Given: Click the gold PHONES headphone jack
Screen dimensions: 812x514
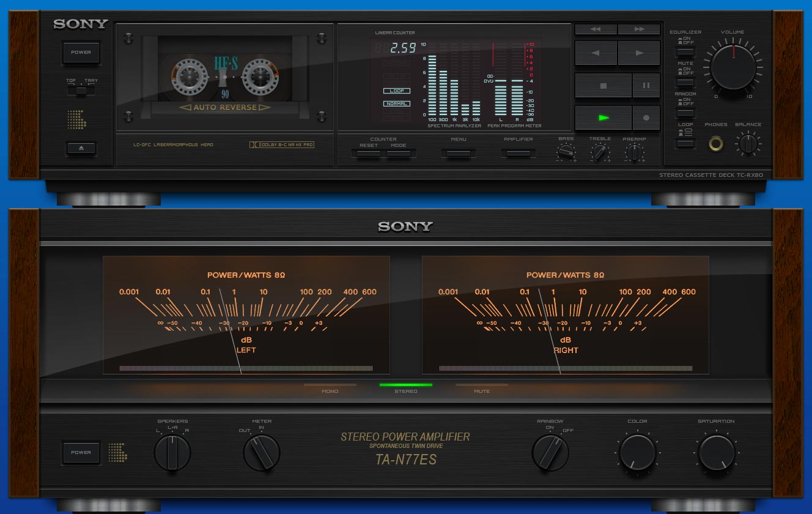Looking at the screenshot, I should (x=715, y=144).
